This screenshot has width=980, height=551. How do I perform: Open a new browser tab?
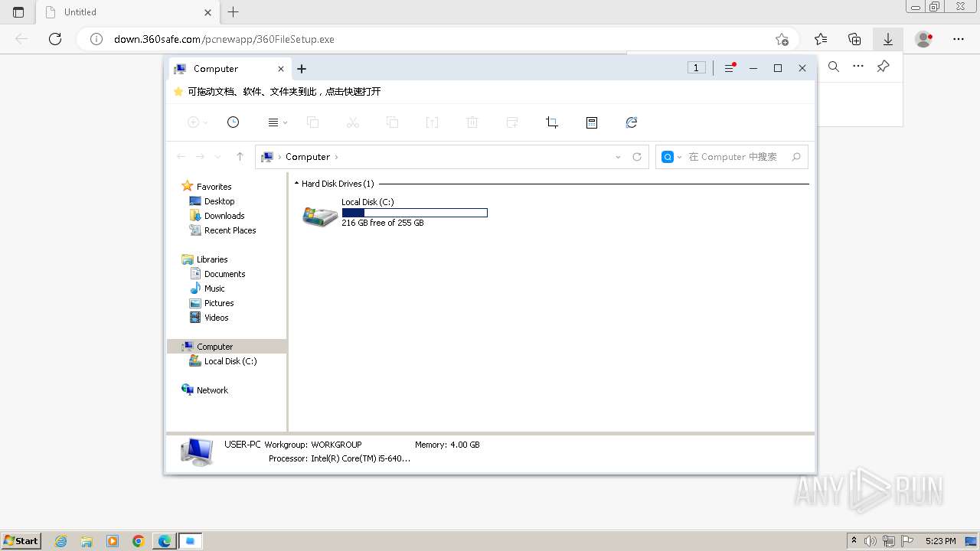(x=234, y=11)
